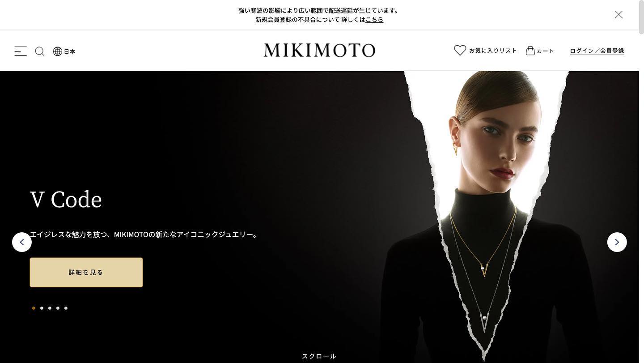The image size is (644, 363).
Task: Click the shopping bag cart icon
Action: tap(530, 51)
